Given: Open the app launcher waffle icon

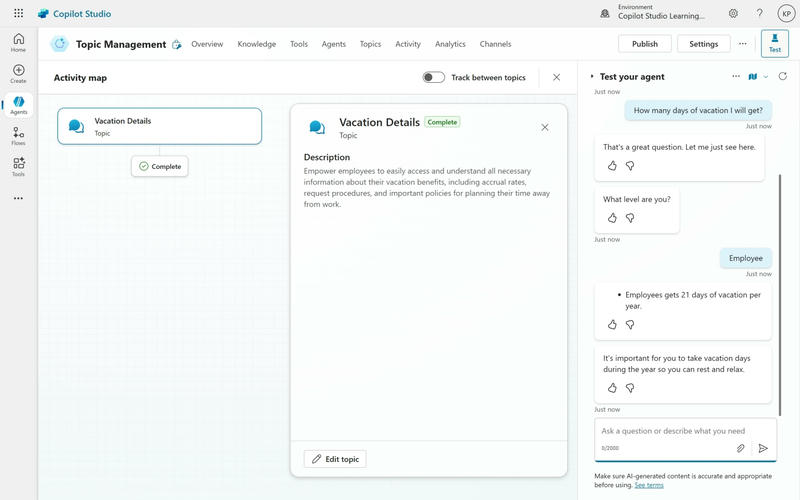Looking at the screenshot, I should tap(18, 13).
